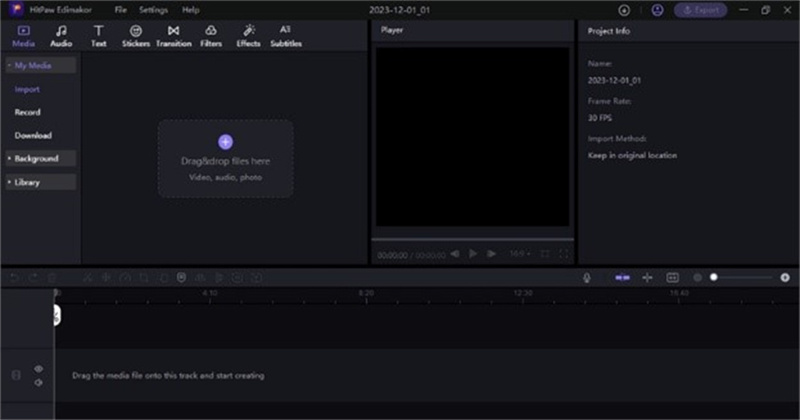Click the timeline zoom slider
The height and width of the screenshot is (420, 800).
click(743, 277)
